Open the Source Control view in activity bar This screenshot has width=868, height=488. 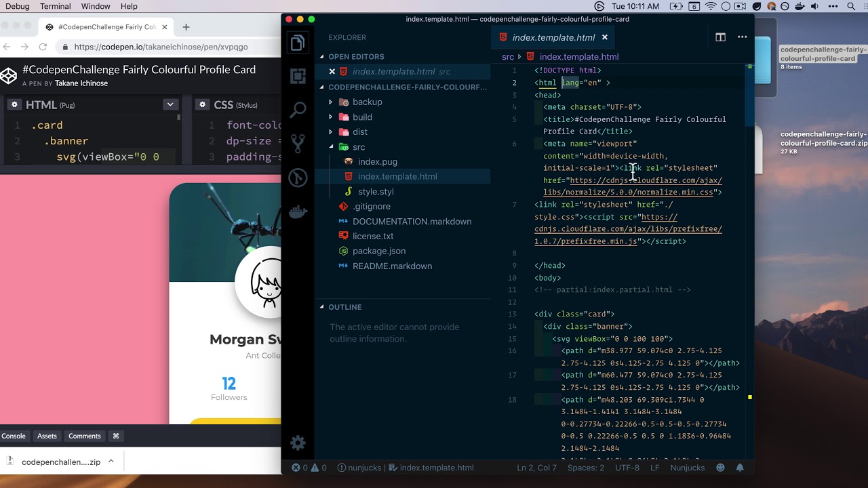tap(298, 143)
